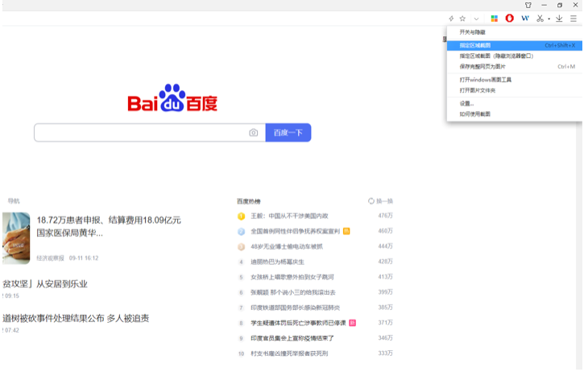Open the news thumbnail image of a hand writing
This screenshot has height=372, width=588.
point(16,238)
